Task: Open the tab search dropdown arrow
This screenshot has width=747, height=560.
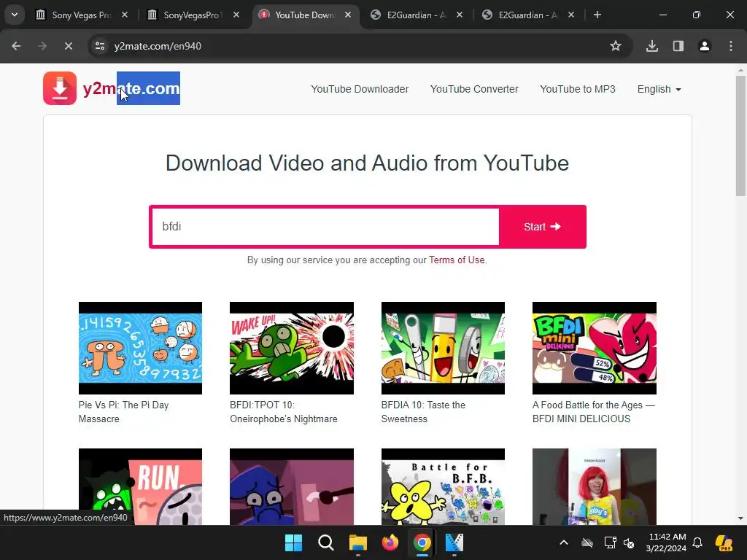Action: (x=15, y=15)
